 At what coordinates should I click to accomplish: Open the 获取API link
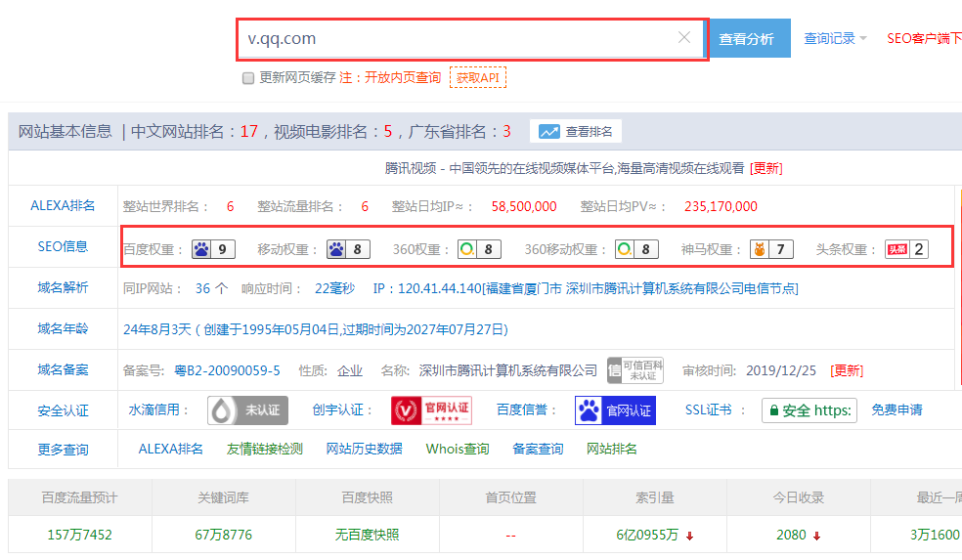(x=477, y=78)
